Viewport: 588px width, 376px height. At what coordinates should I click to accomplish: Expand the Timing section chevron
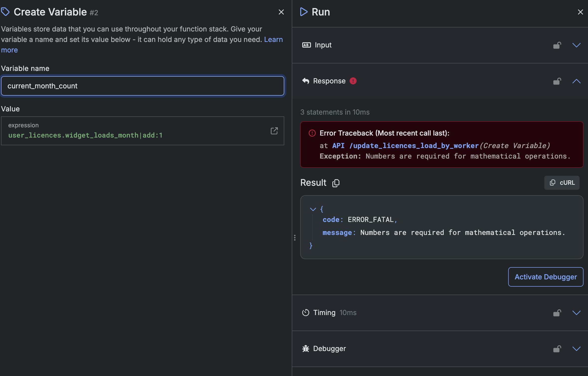point(576,313)
